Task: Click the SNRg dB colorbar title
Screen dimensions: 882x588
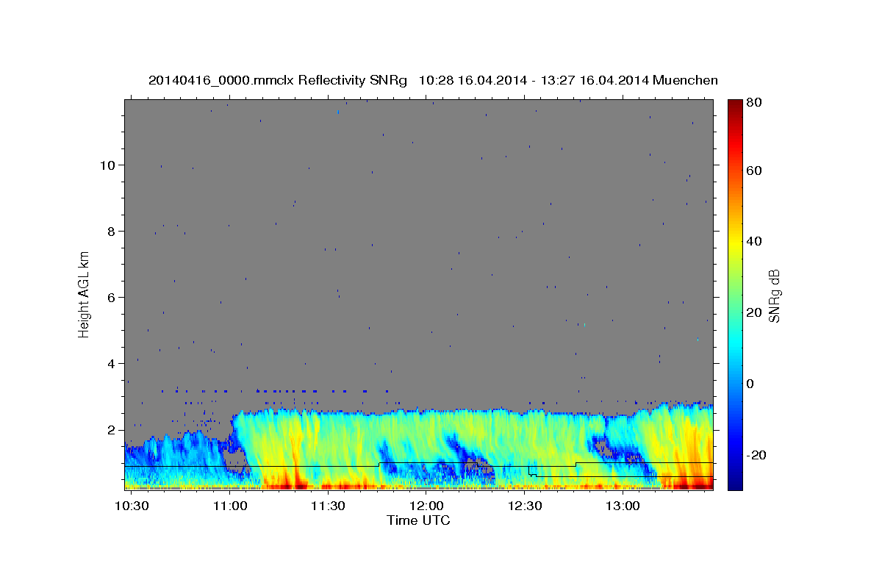Action: (x=774, y=294)
